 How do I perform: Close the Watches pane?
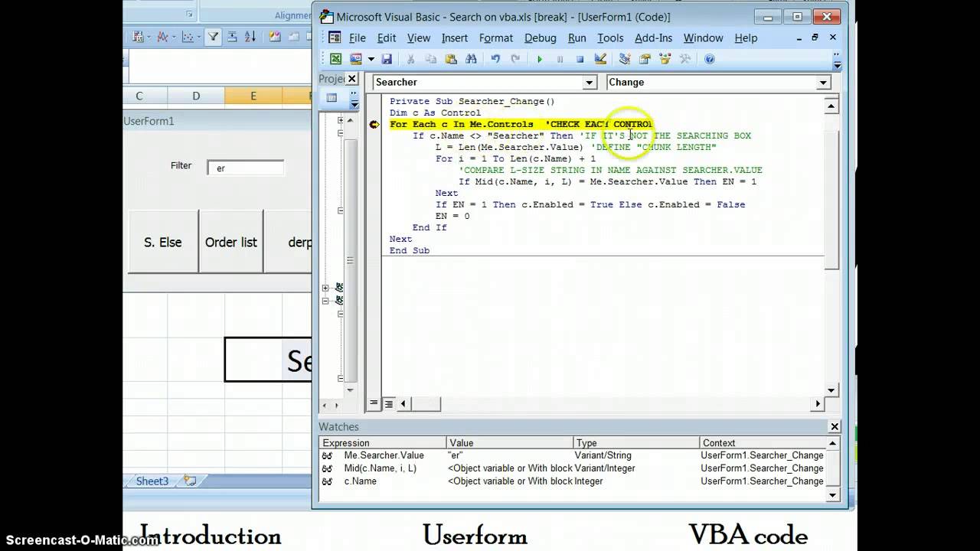point(835,427)
